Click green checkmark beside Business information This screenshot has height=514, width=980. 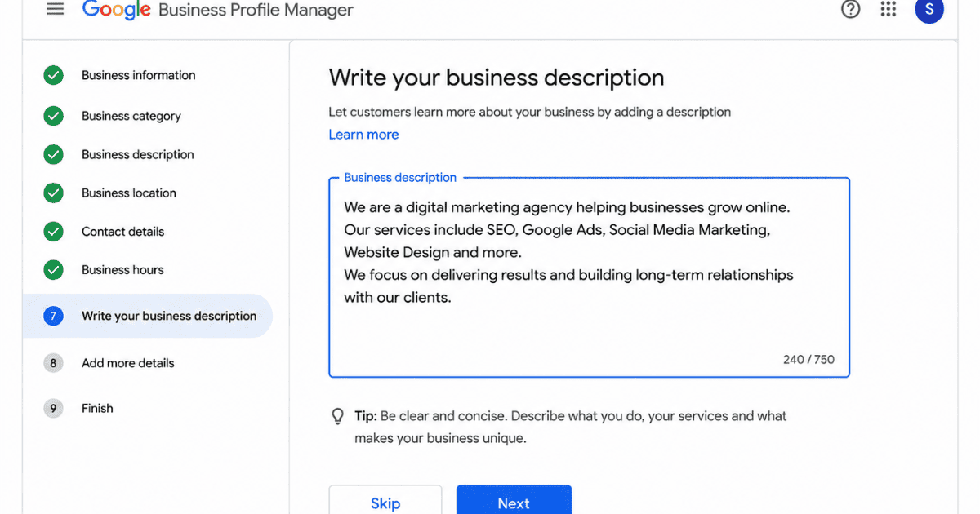click(x=53, y=76)
